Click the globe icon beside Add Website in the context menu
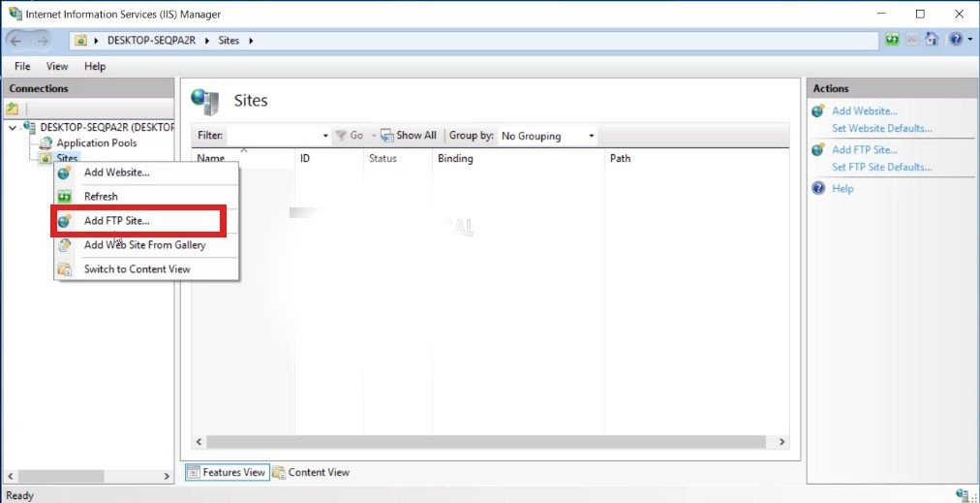This screenshot has height=503, width=980. (x=64, y=173)
